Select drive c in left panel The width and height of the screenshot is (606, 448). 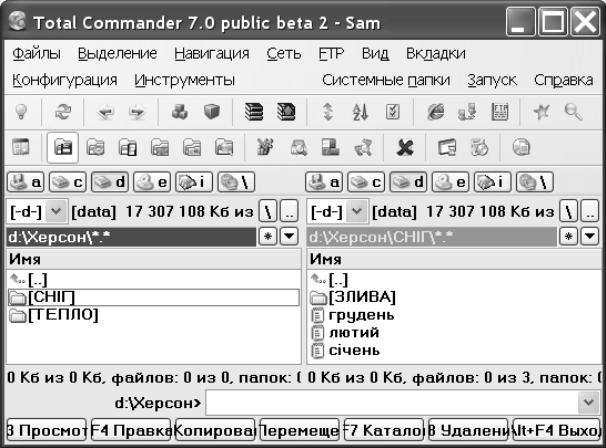[x=68, y=182]
